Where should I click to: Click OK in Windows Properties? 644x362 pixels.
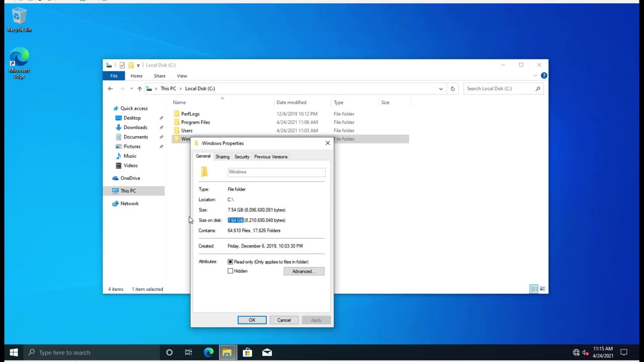click(252, 320)
